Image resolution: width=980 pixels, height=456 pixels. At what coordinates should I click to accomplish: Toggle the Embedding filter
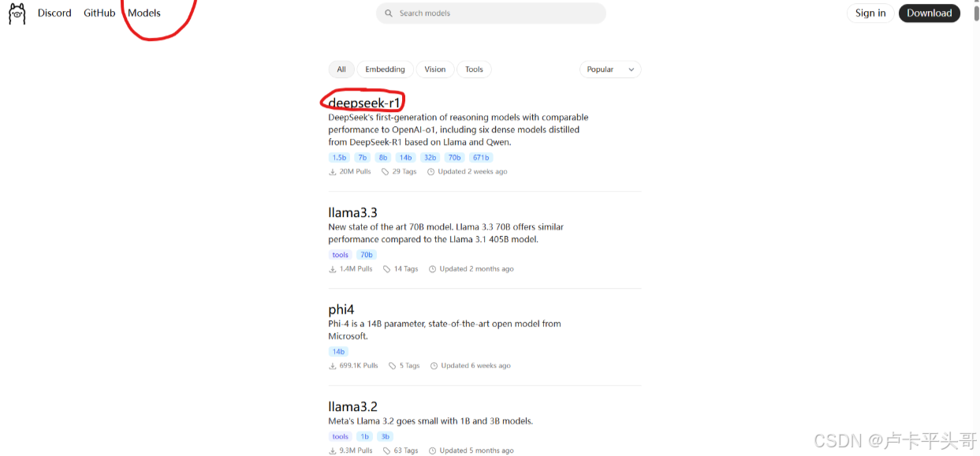click(x=385, y=69)
